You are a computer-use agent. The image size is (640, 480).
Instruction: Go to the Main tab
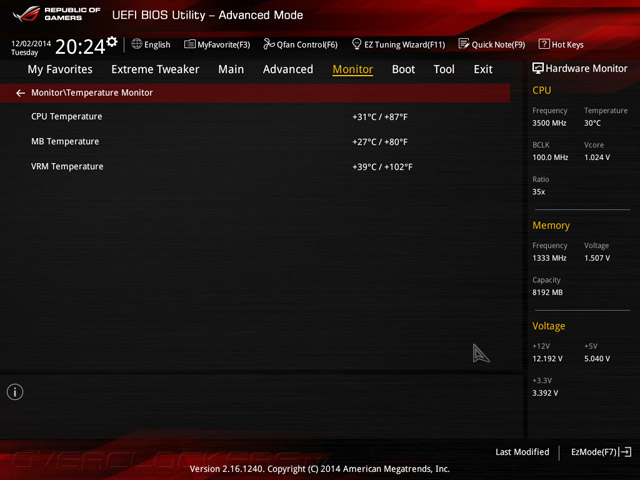coord(231,69)
